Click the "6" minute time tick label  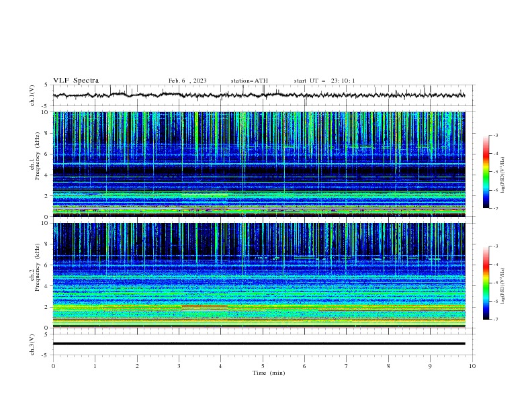(x=304, y=366)
